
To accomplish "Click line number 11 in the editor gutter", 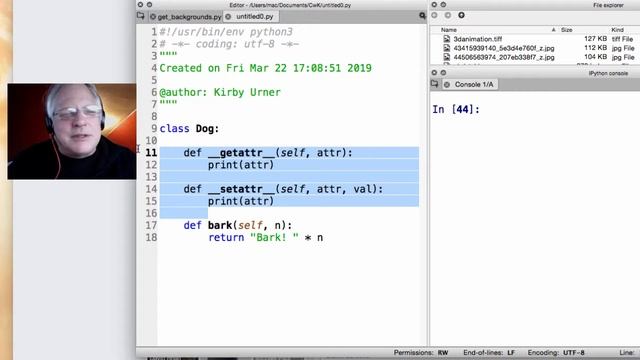I will (x=151, y=153).
